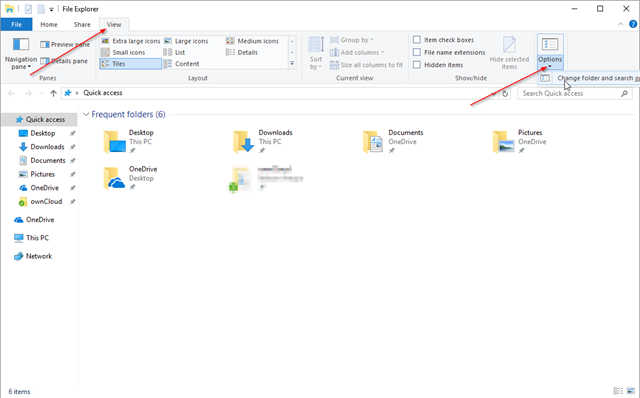
Task: Select Downloads in the navigation pane
Action: (47, 147)
